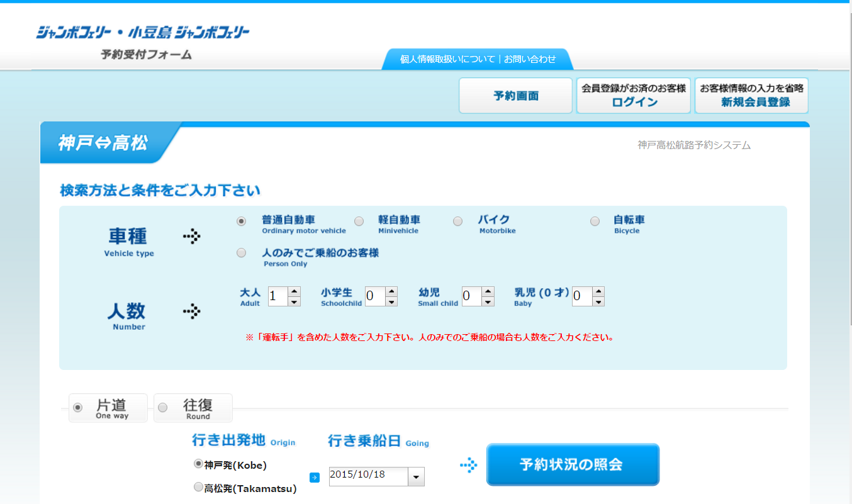Decrease the Adult passenger count

tap(294, 301)
